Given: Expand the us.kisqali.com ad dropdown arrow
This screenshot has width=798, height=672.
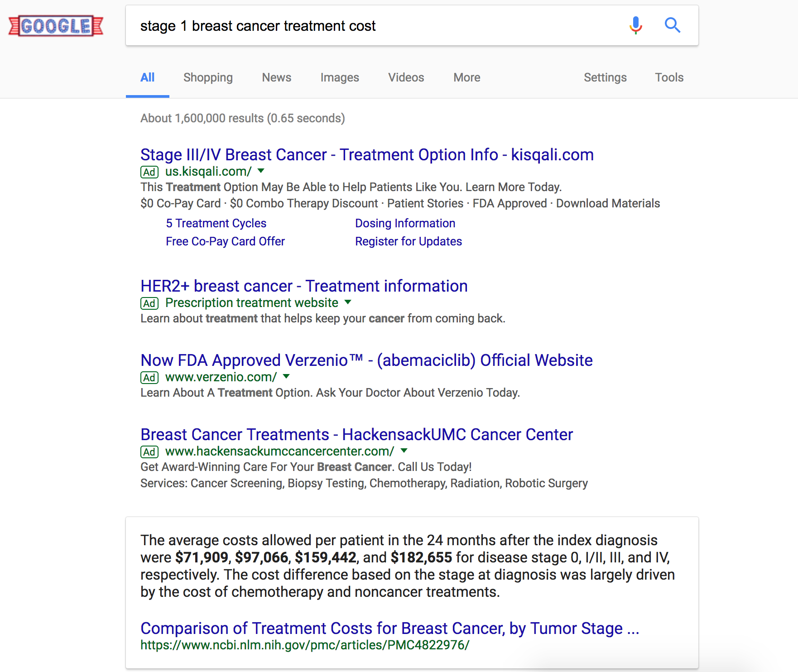Looking at the screenshot, I should pyautogui.click(x=261, y=171).
